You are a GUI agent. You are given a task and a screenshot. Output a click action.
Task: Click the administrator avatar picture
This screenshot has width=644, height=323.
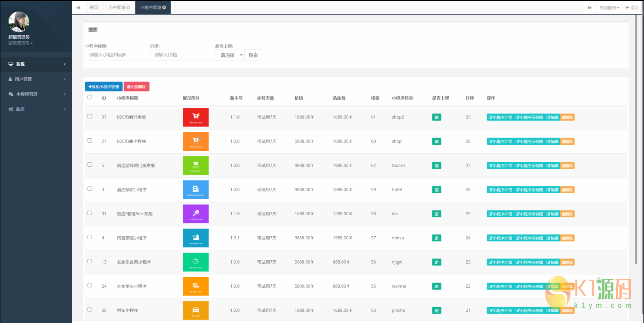pos(19,22)
